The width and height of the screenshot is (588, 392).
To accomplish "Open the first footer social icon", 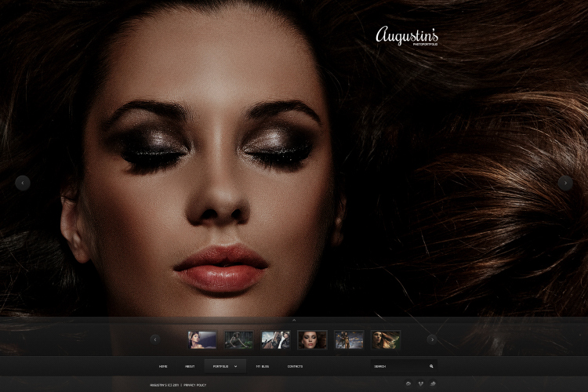I will click(408, 383).
